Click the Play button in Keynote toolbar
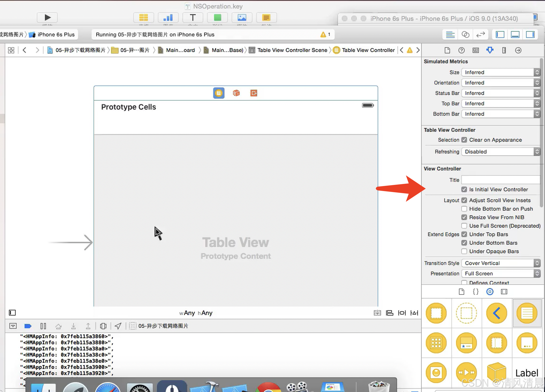 tap(47, 17)
